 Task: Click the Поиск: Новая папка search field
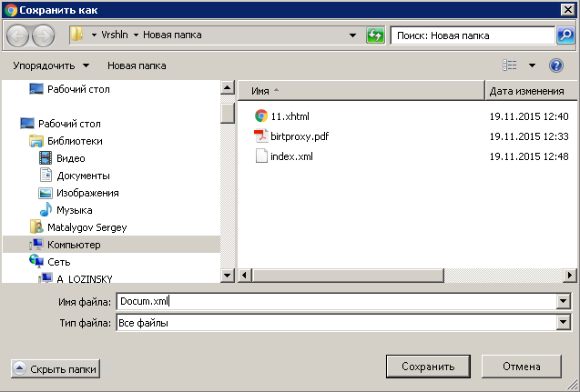pos(473,35)
